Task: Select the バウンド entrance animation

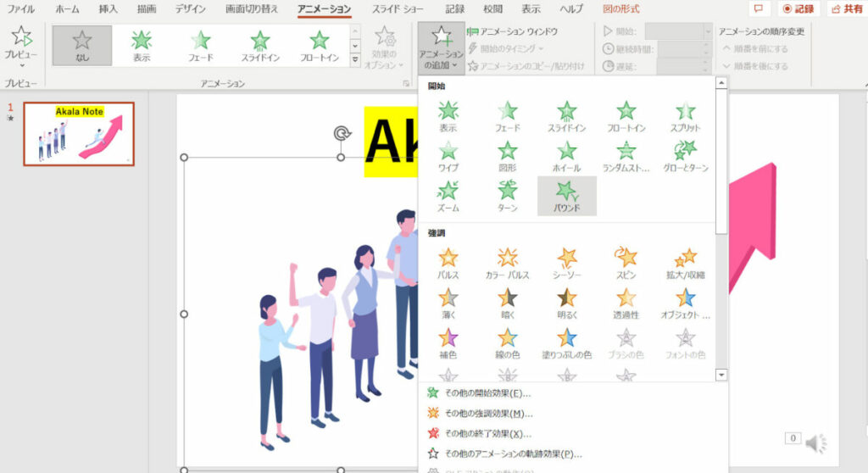Action: pyautogui.click(x=566, y=194)
